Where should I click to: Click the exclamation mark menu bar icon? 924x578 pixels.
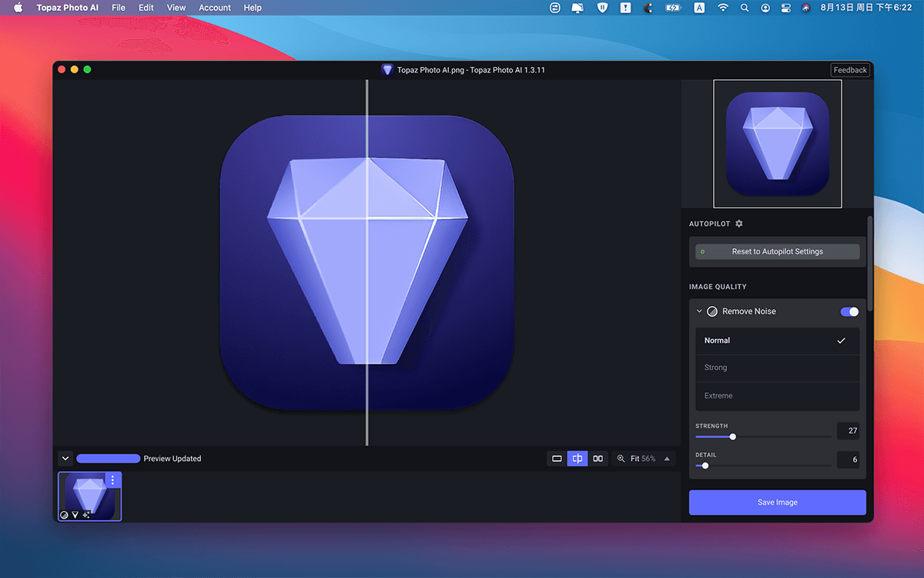coord(625,8)
